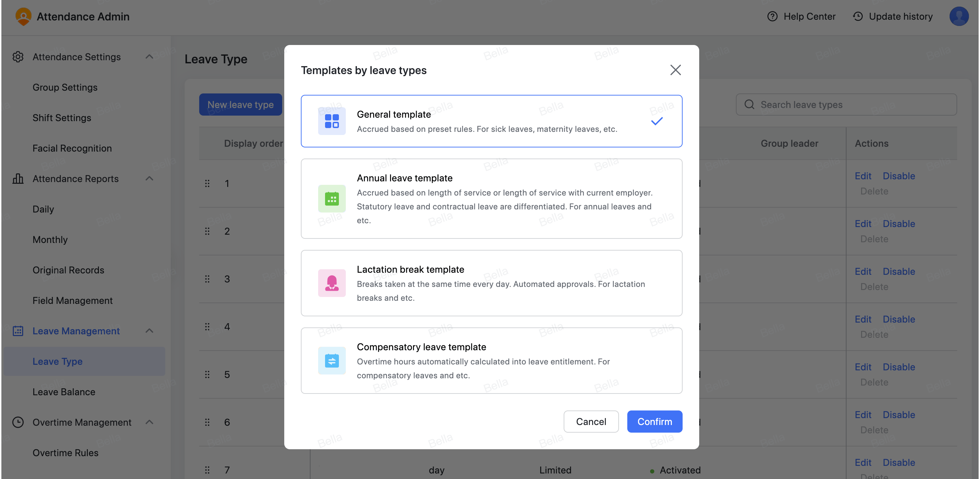Click the Update history clock icon
The height and width of the screenshot is (479, 980).
point(857,16)
